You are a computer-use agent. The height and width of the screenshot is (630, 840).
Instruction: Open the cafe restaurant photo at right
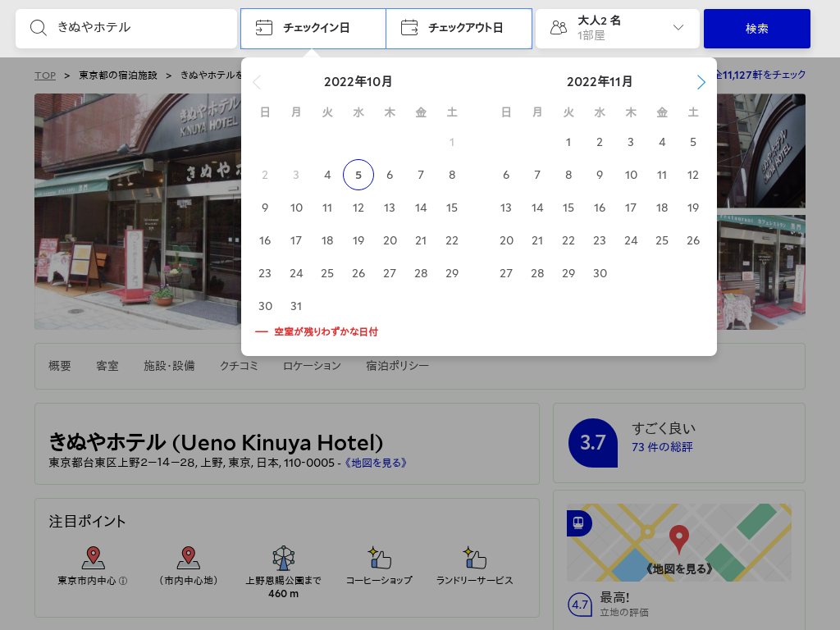pos(761,272)
